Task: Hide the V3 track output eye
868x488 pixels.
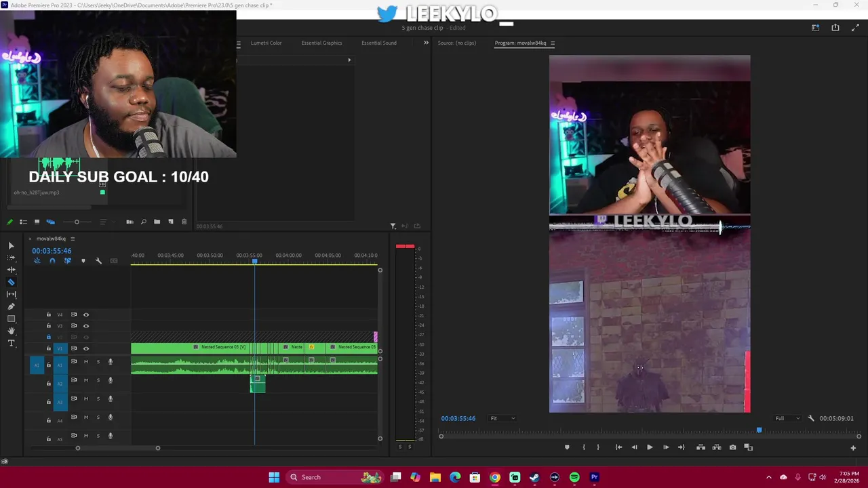Action: 86,326
